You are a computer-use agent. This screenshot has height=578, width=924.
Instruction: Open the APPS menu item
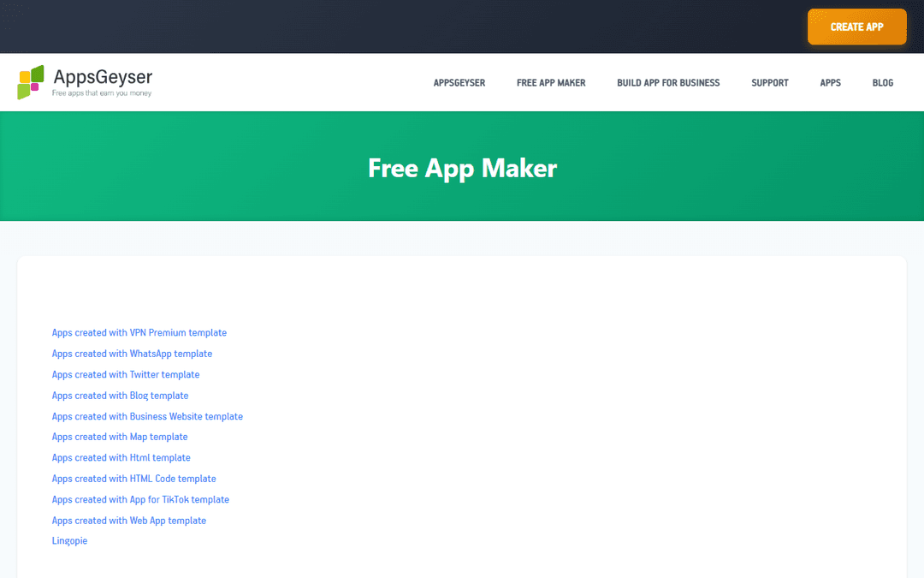(x=830, y=82)
